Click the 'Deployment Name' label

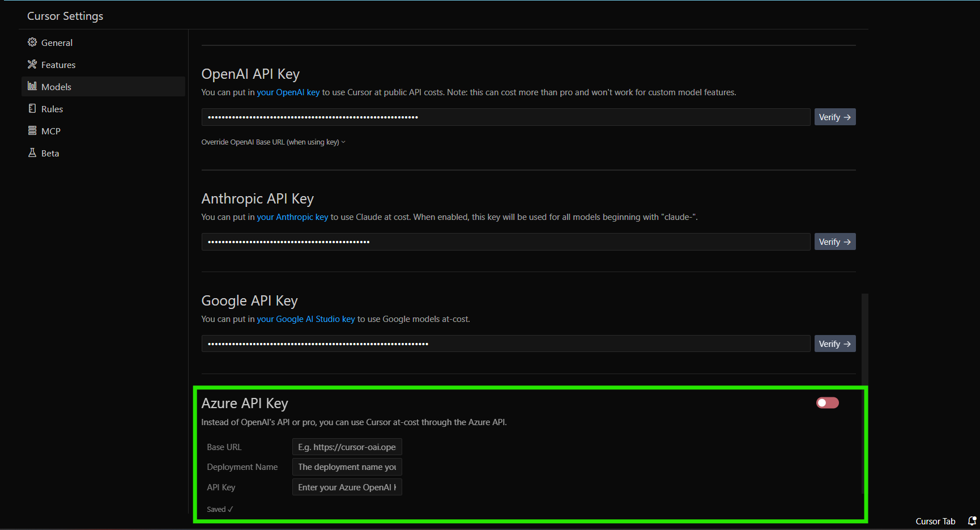(x=242, y=467)
